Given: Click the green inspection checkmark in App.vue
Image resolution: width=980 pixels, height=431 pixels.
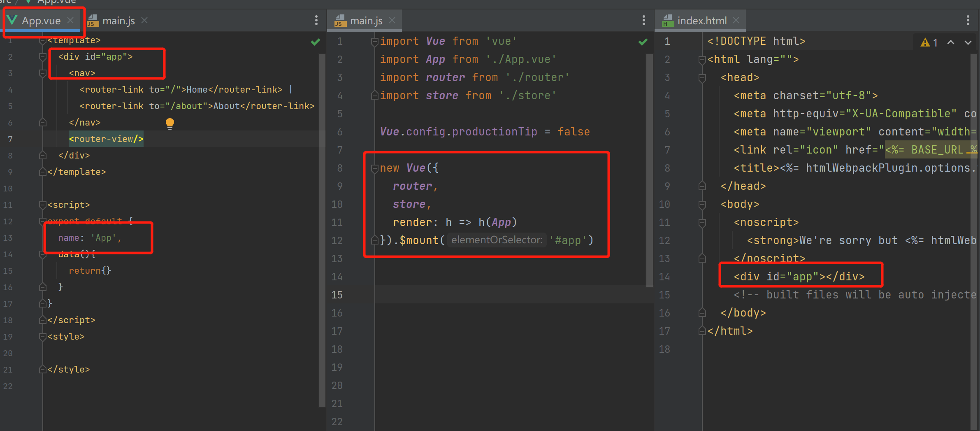Looking at the screenshot, I should pos(316,42).
